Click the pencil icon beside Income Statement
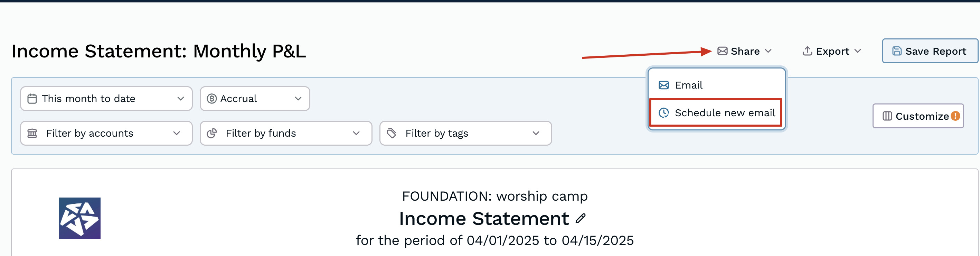This screenshot has height=256, width=980. (x=581, y=218)
